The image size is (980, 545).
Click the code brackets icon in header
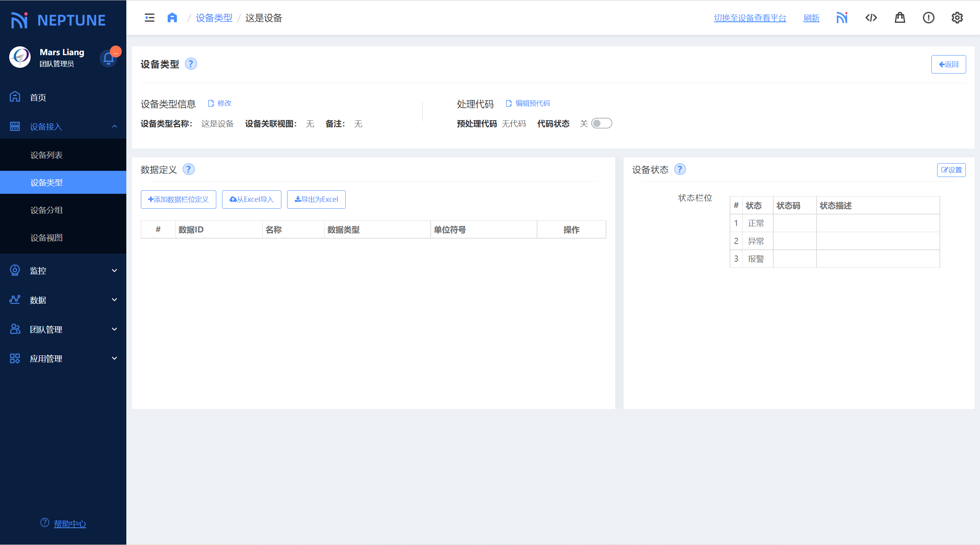pyautogui.click(x=871, y=18)
